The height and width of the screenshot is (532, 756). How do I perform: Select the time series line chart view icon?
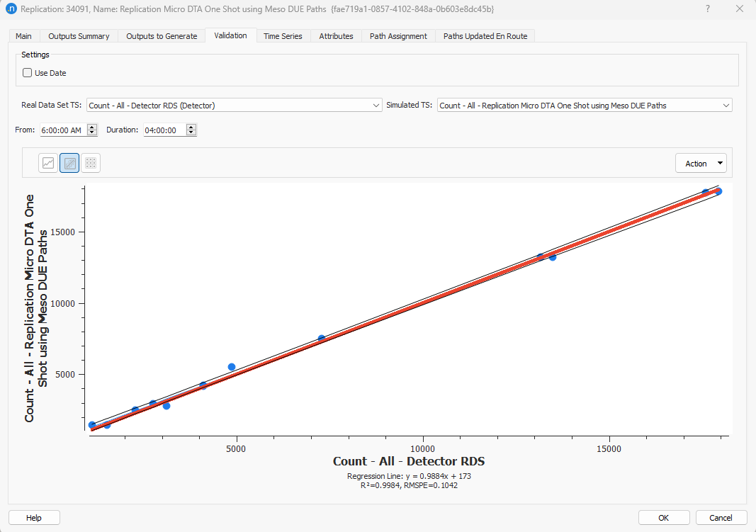(47, 162)
